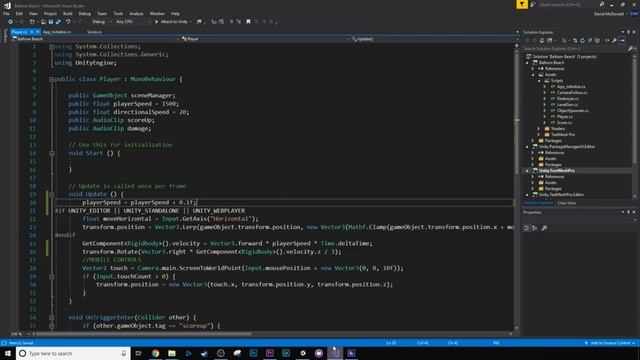Click the editor horizontal scrollbar thumb
This screenshot has height=360, width=640.
143,334
